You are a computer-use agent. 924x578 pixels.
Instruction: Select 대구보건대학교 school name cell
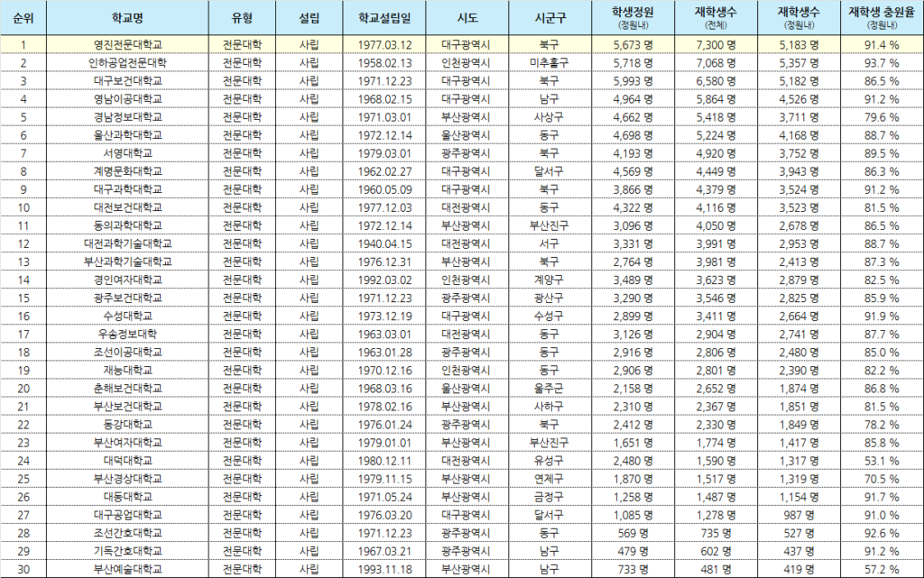[128, 80]
